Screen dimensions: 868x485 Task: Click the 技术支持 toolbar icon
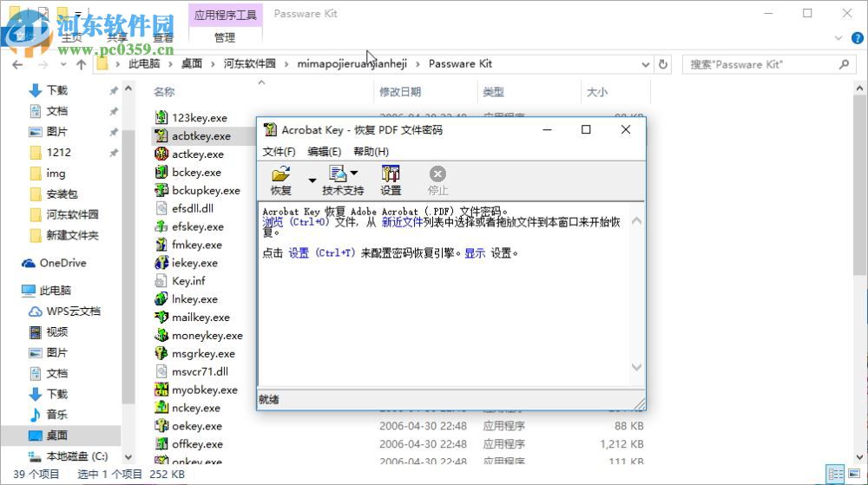click(338, 180)
